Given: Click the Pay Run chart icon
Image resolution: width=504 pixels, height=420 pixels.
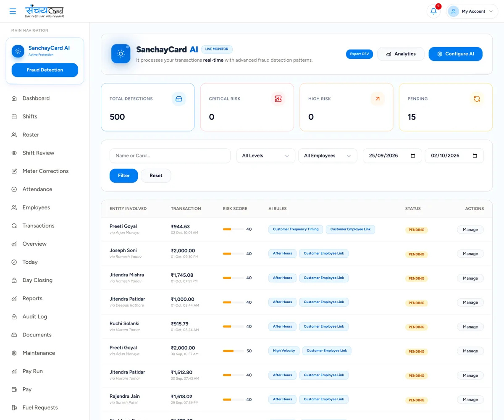Looking at the screenshot, I should pyautogui.click(x=14, y=371).
